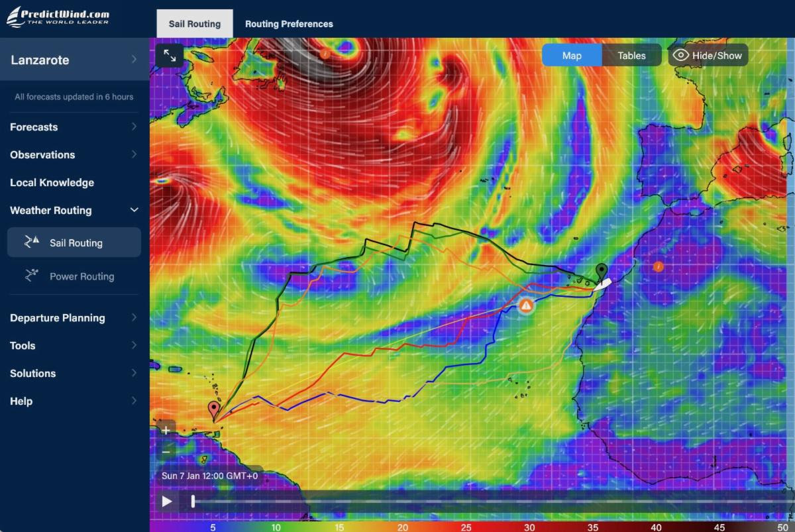Switch to the Routing Preferences tab

pos(288,23)
